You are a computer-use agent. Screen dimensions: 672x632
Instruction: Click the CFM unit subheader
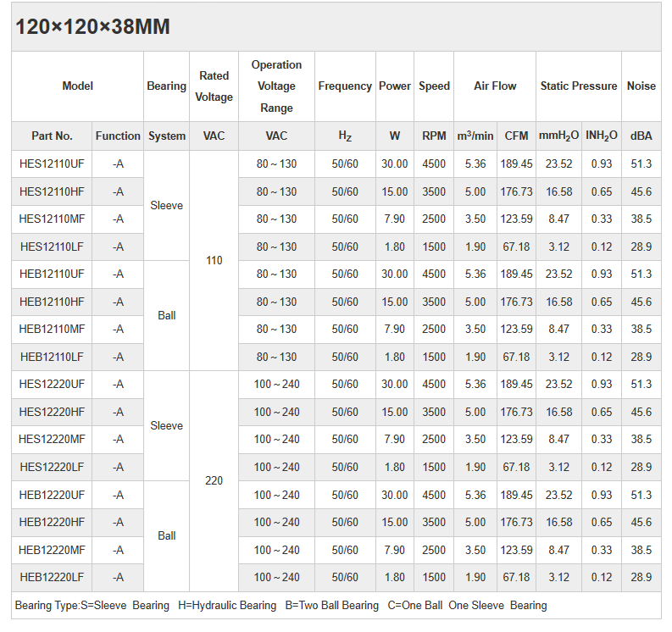[x=516, y=136]
